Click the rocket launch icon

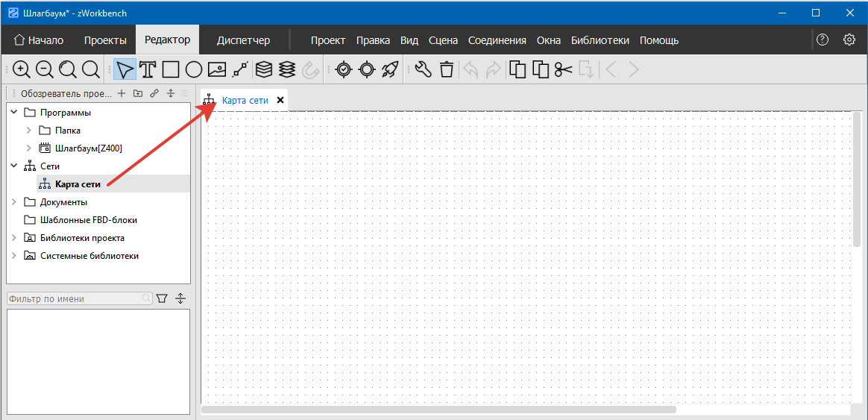tap(390, 69)
